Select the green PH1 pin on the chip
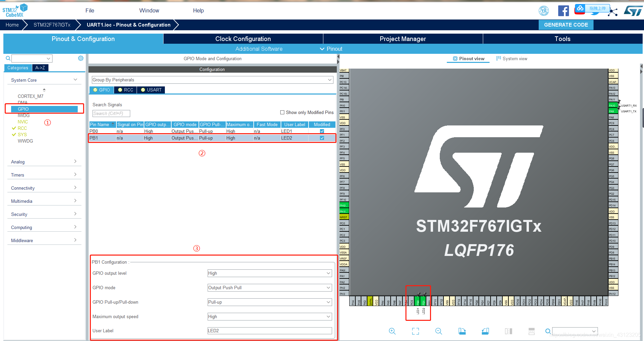 [344, 212]
